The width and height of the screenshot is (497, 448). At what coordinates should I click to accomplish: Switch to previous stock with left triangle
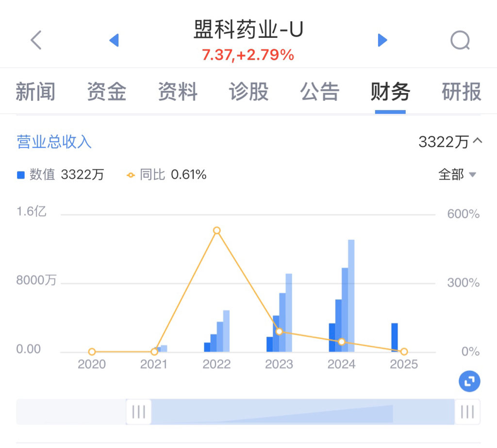(x=114, y=40)
